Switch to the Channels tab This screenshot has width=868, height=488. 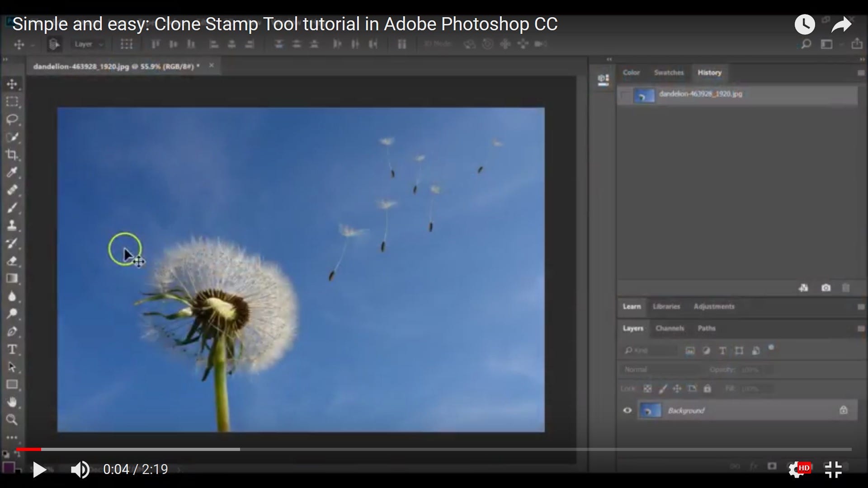pos(670,328)
